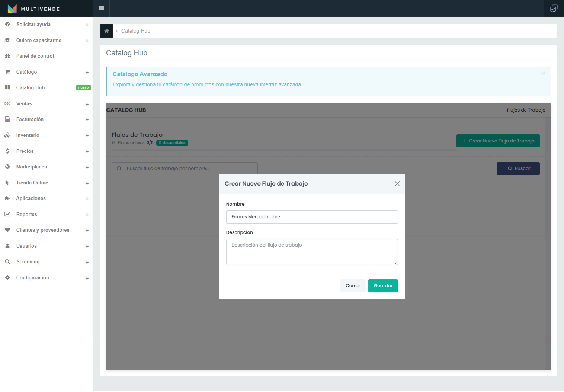Viewport: 564px width, 392px height.
Task: Open Reportes in the sidebar menu
Action: pos(27,215)
